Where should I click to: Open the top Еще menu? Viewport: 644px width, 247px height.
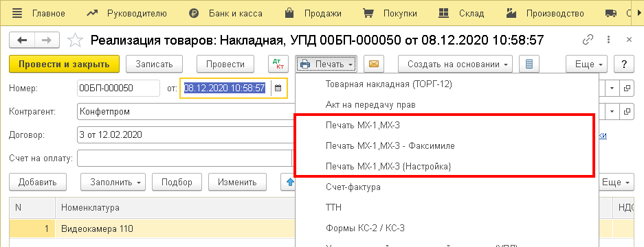pyautogui.click(x=586, y=64)
